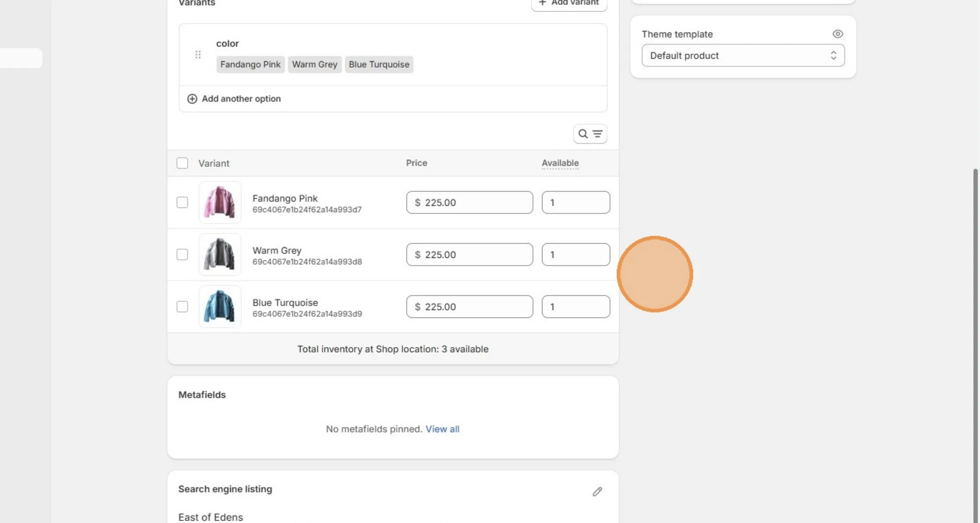Click Total inventory at Shop location text

[393, 349]
